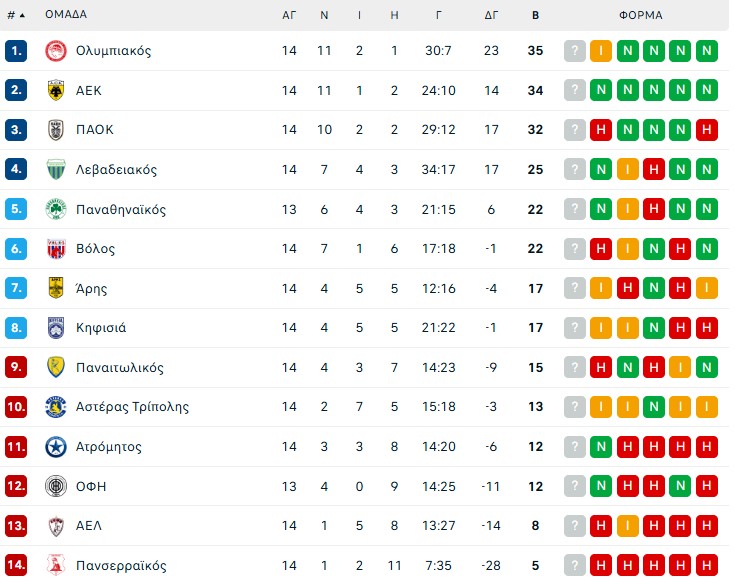This screenshot has height=585, width=735.
Task: Click the ΟΦΗ club crest icon
Action: tap(55, 486)
